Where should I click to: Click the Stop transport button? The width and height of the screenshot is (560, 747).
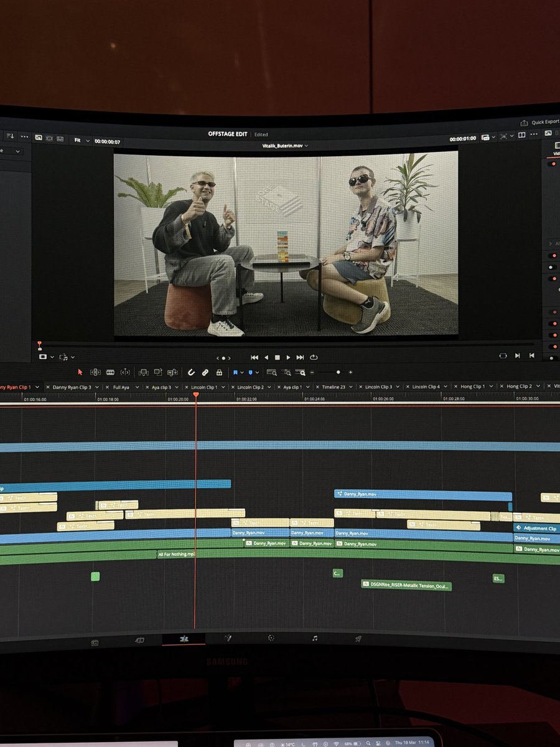(x=278, y=357)
